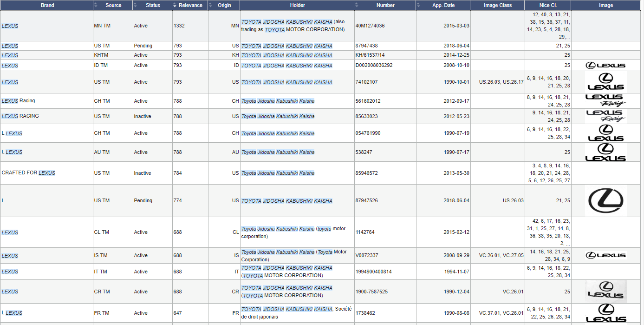Click the Image column header
This screenshot has width=644, height=325.
pyautogui.click(x=606, y=5)
